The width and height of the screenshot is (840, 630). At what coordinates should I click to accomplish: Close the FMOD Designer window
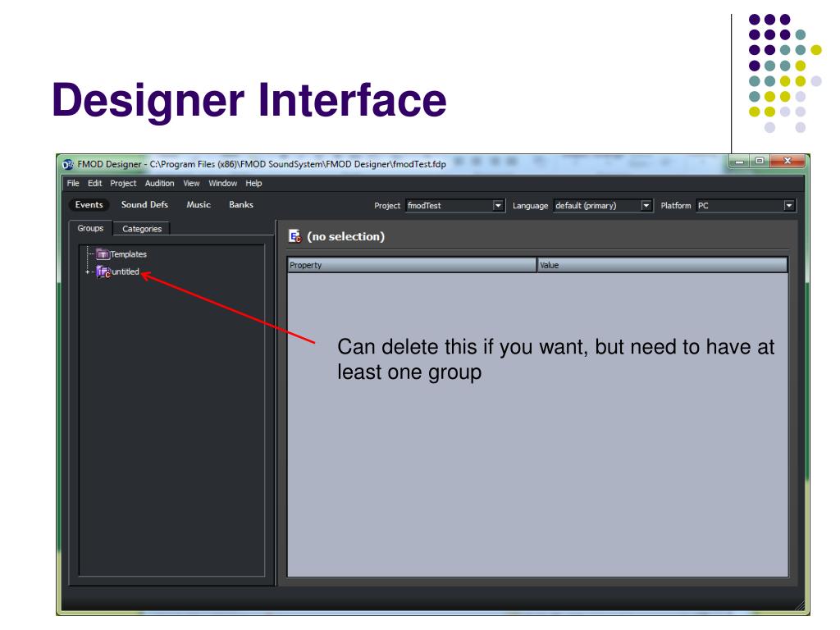787,161
